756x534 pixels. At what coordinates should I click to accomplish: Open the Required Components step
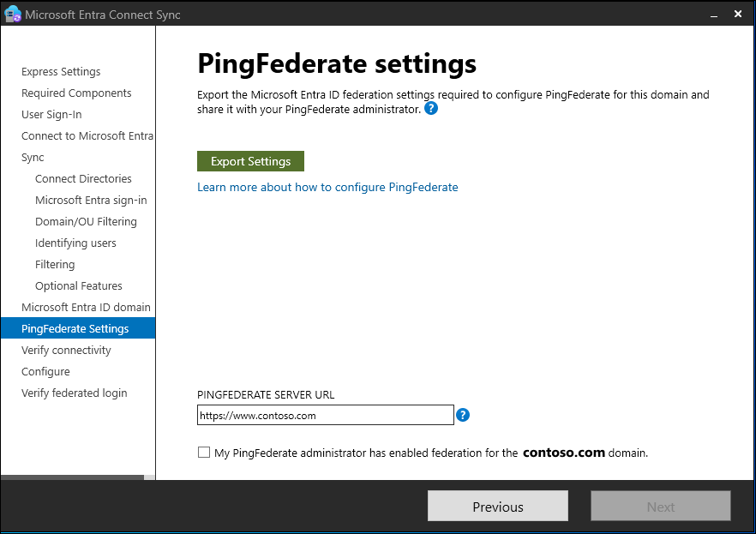76,93
